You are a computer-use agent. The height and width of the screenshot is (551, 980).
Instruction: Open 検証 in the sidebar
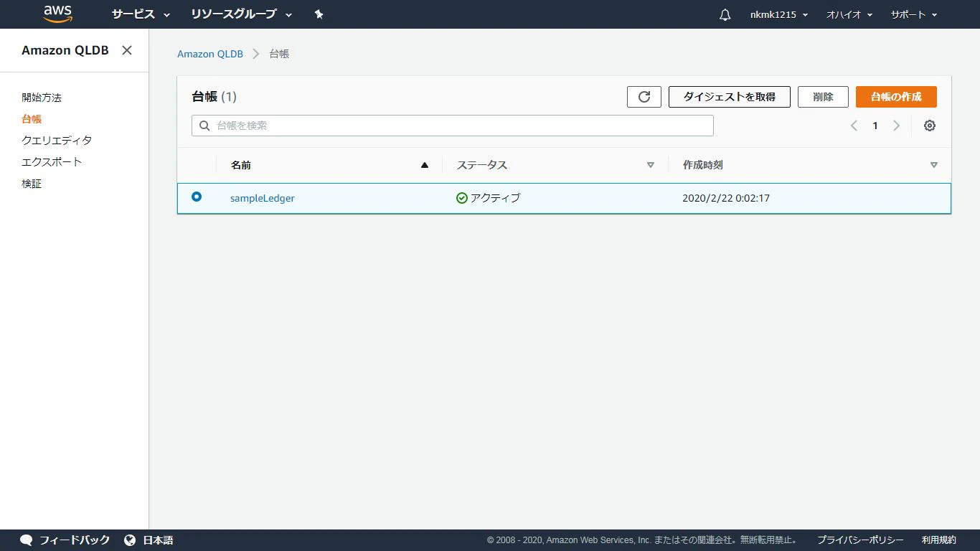tap(32, 184)
